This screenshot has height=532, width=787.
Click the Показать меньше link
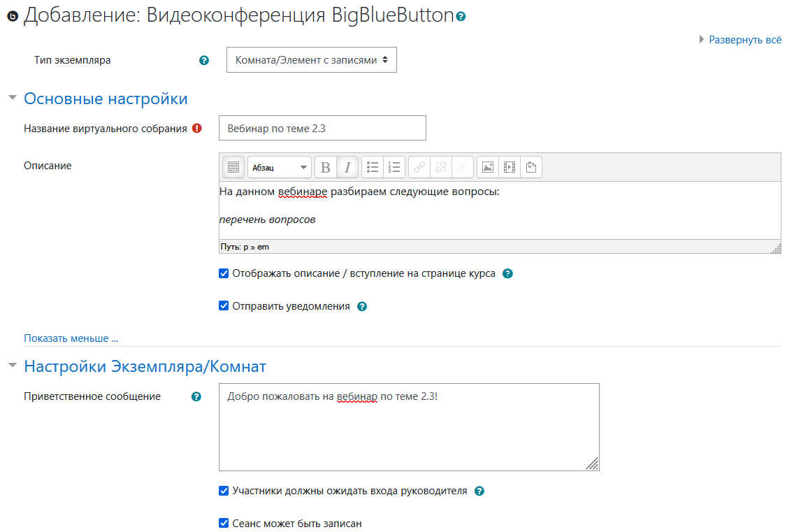(71, 338)
